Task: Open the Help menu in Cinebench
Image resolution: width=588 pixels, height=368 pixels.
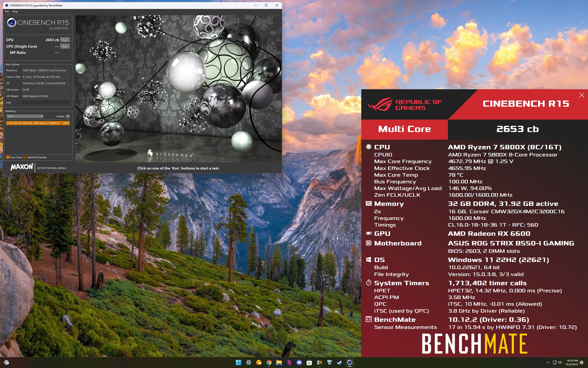Action: coord(15,11)
